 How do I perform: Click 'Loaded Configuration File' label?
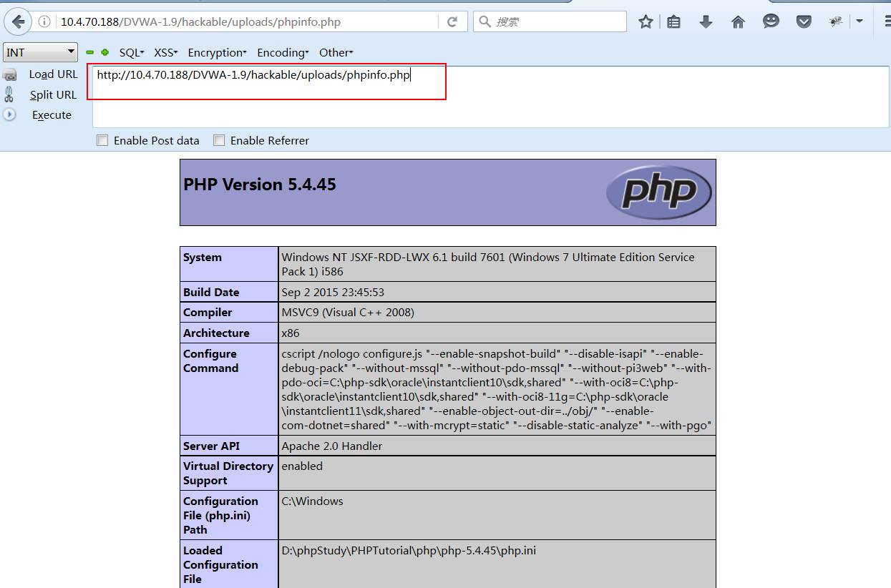click(x=220, y=565)
